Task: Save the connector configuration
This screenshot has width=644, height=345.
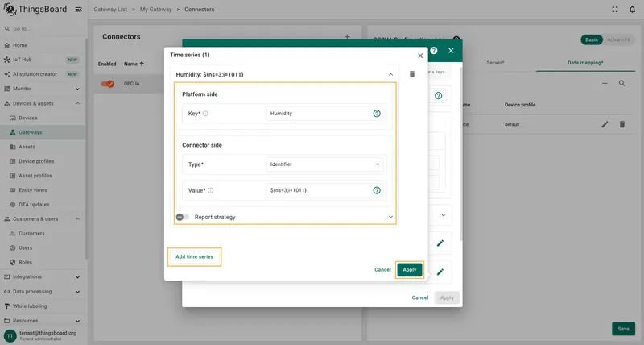Action: (623, 329)
